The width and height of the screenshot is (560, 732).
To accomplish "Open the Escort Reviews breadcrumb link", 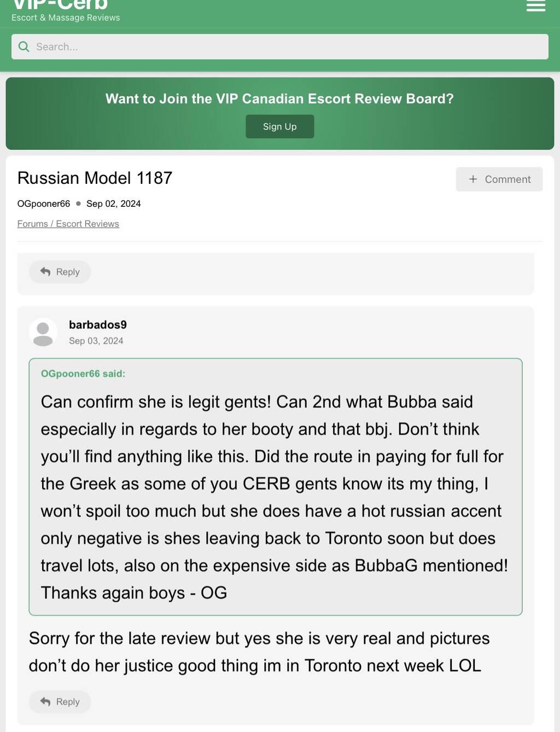I will pos(87,224).
